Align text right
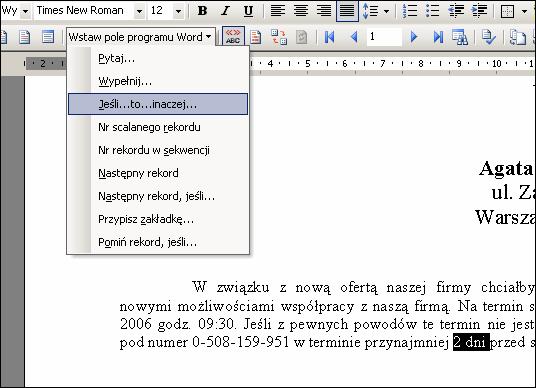 (324, 11)
